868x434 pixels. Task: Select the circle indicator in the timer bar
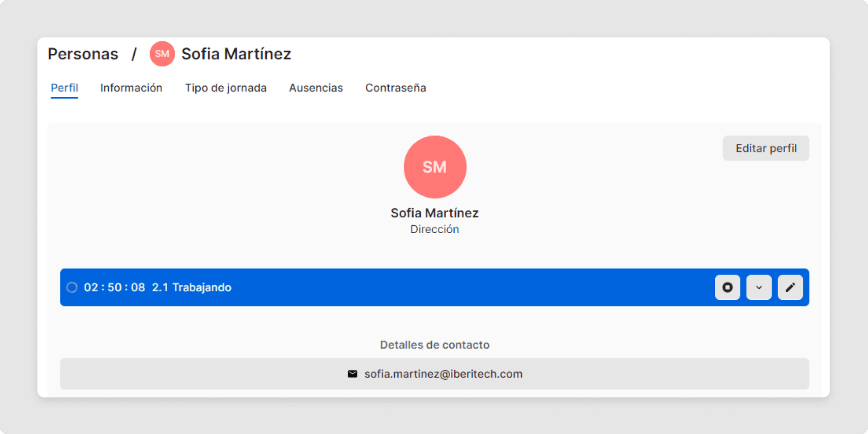pyautogui.click(x=72, y=288)
